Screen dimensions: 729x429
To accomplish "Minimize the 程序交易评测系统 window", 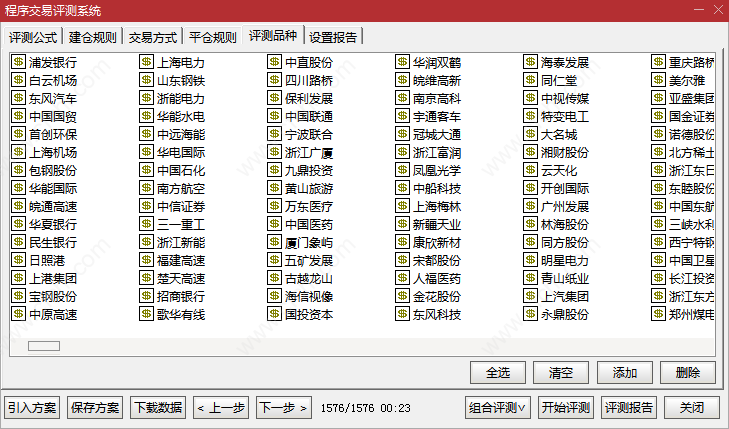I will coord(698,10).
